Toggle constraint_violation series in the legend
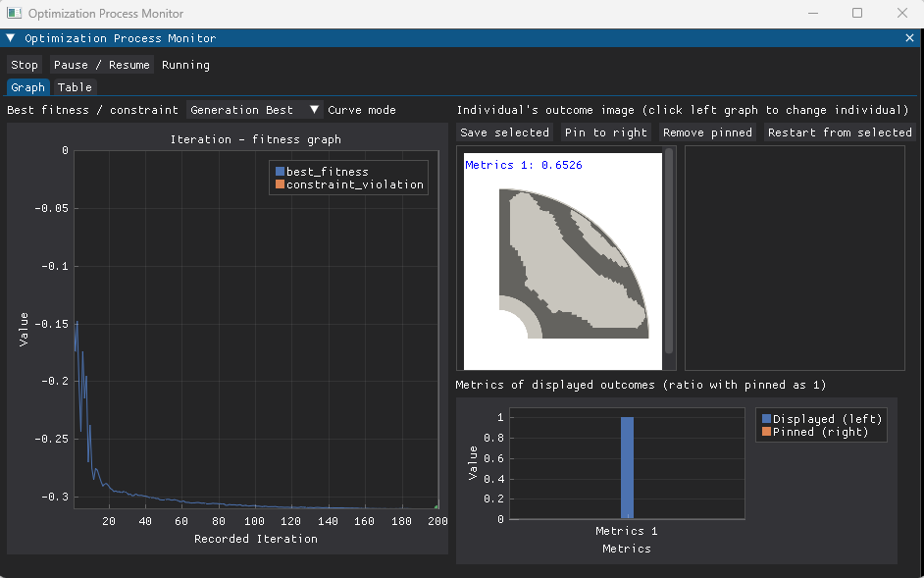Image resolution: width=924 pixels, height=578 pixels. point(349,184)
